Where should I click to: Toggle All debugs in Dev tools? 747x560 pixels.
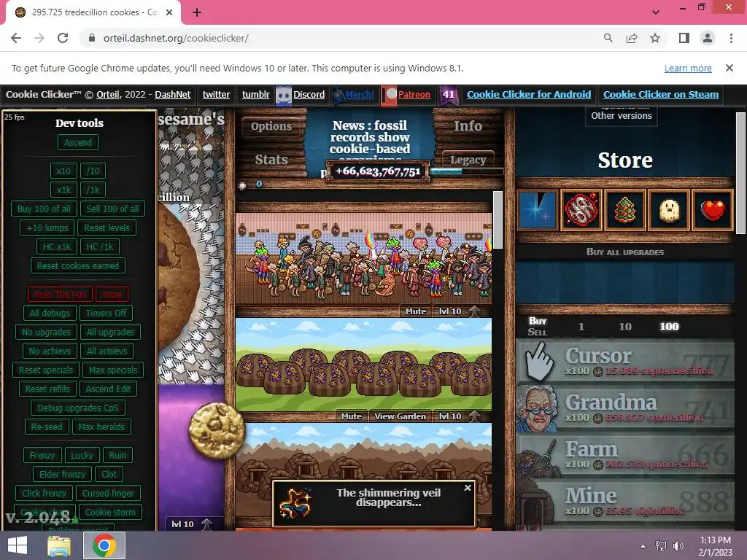[50, 313]
